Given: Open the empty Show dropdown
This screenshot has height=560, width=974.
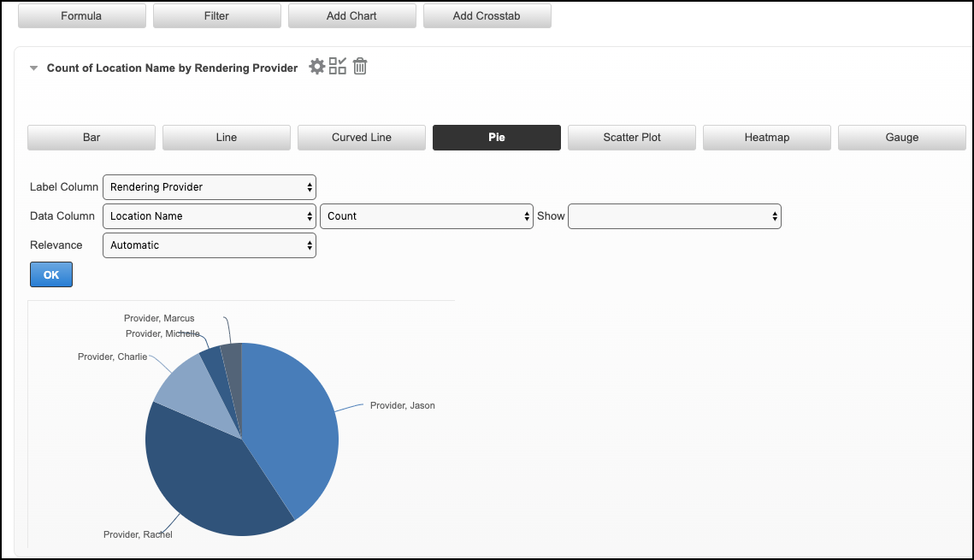Looking at the screenshot, I should [x=674, y=216].
